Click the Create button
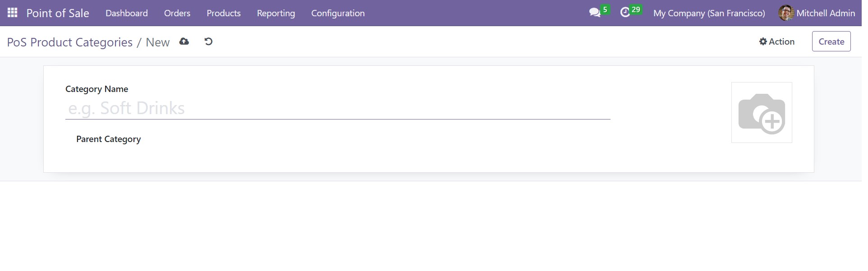This screenshot has height=271, width=868. [831, 41]
